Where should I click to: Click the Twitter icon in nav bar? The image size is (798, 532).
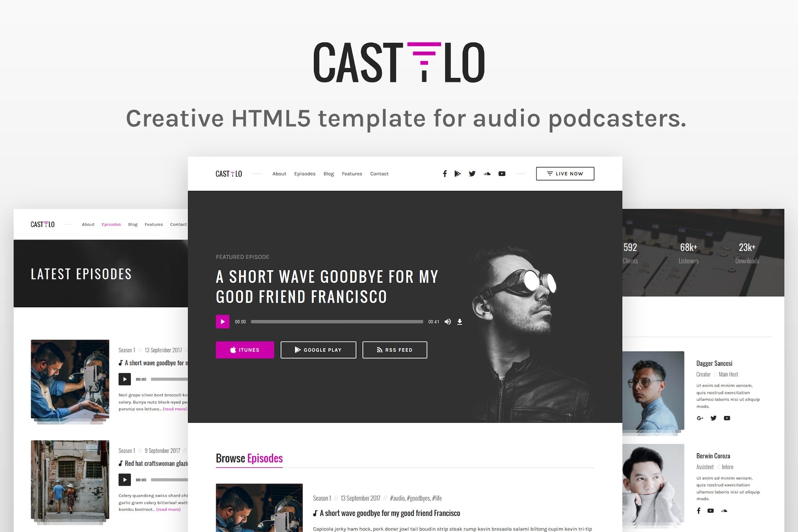[472, 173]
